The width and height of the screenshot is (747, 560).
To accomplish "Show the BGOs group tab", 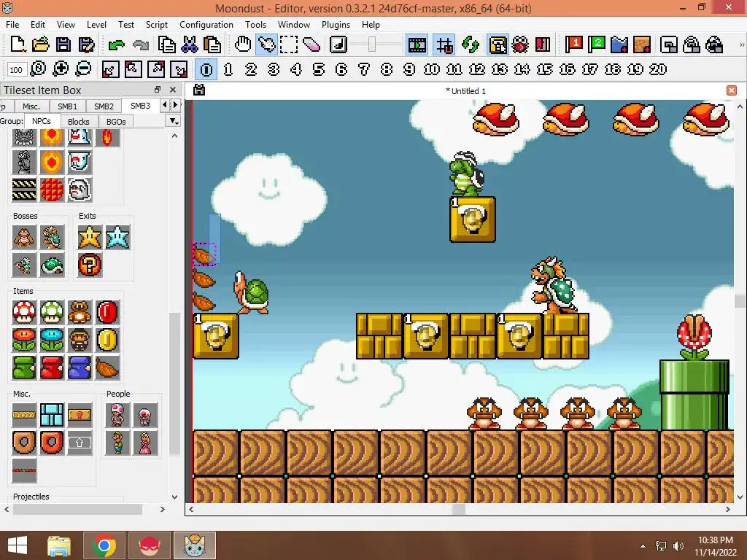I will [x=116, y=122].
